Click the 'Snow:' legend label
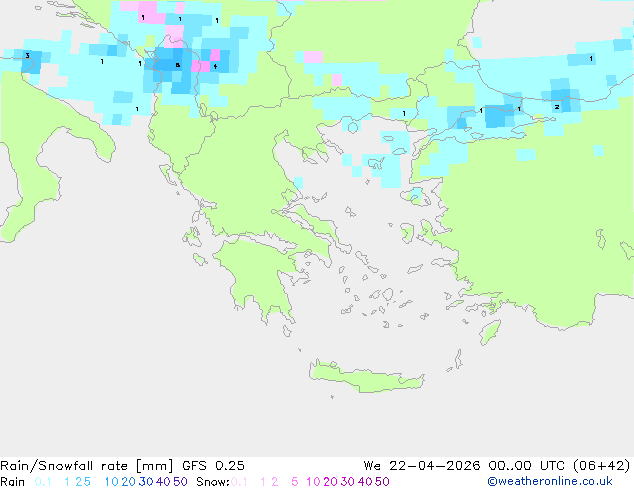The image size is (634, 490). click(x=213, y=482)
